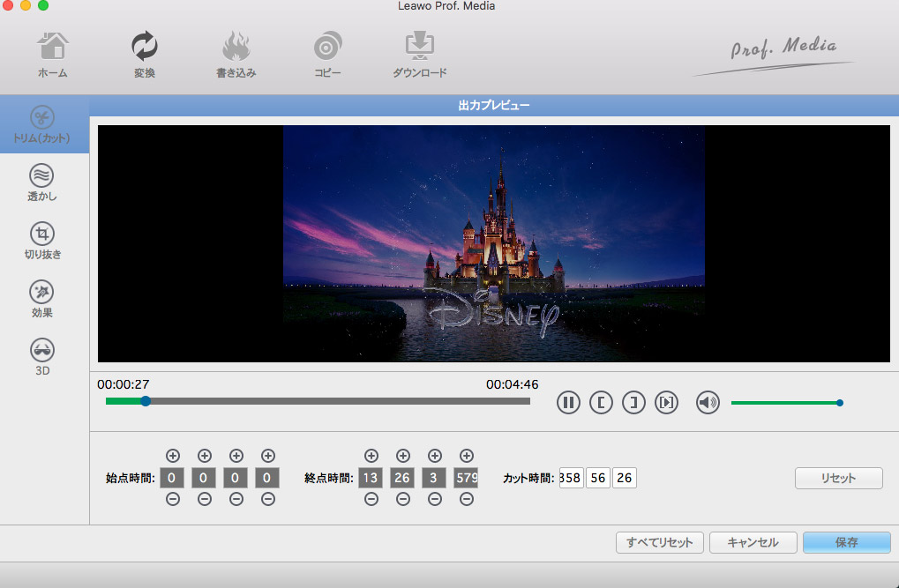
Task: Play the trimmed clip segment
Action: click(x=666, y=403)
